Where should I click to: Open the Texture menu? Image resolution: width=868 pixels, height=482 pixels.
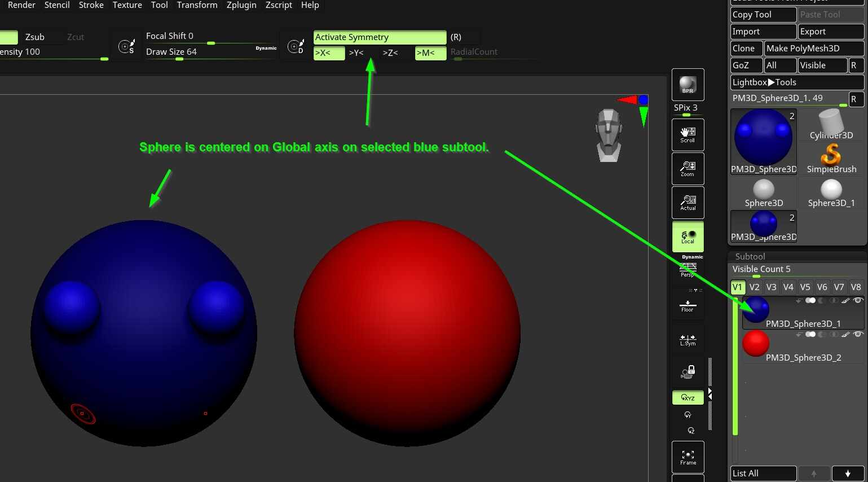(127, 5)
